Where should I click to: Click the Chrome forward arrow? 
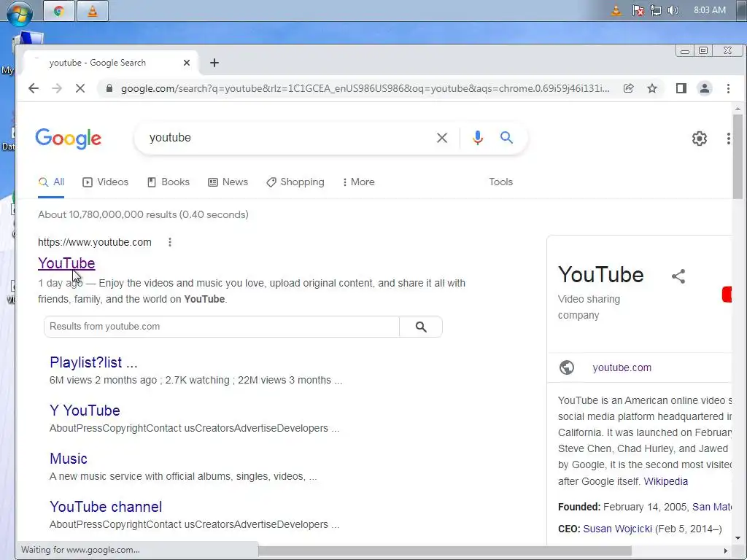pos(57,88)
